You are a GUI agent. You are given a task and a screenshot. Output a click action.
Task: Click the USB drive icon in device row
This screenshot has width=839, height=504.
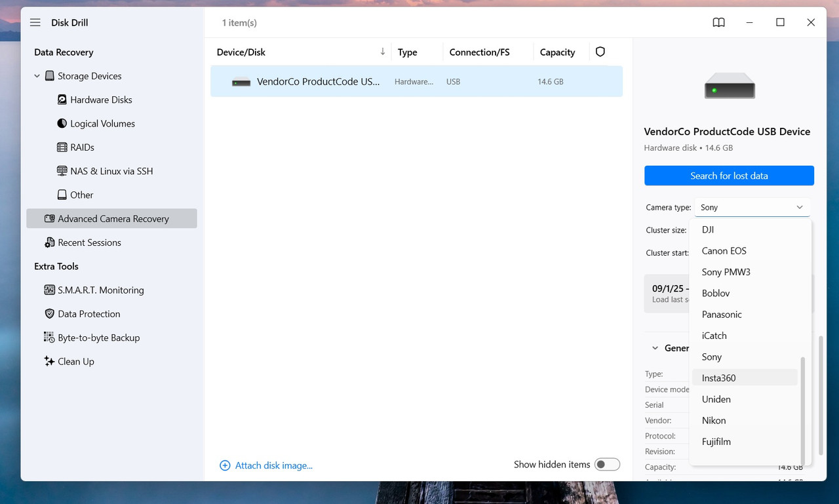pyautogui.click(x=241, y=83)
